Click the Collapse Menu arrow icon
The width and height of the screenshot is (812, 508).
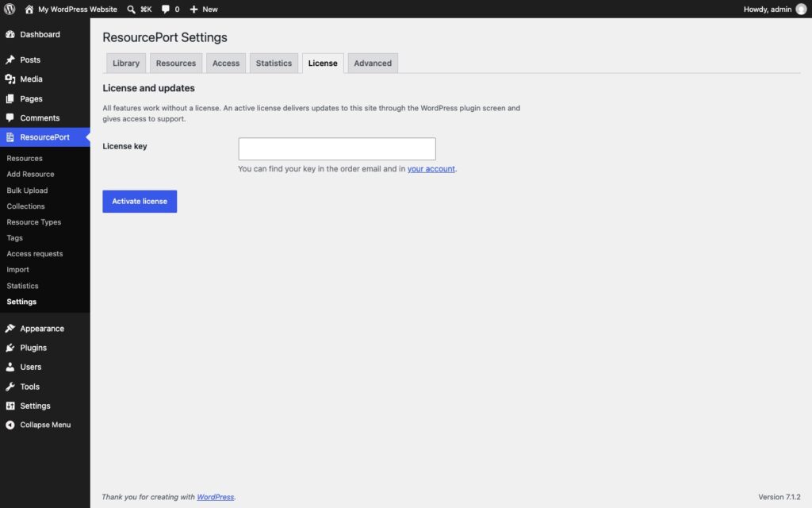click(x=10, y=425)
